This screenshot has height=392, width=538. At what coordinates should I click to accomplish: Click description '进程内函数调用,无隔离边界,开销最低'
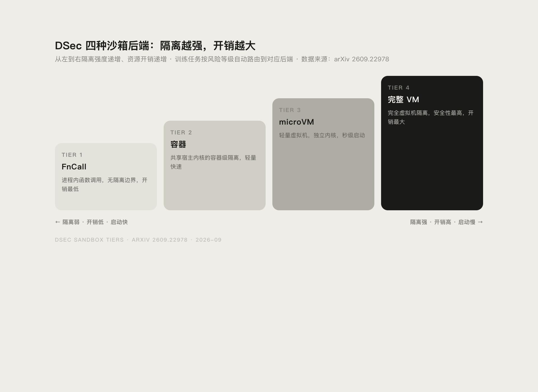(105, 185)
